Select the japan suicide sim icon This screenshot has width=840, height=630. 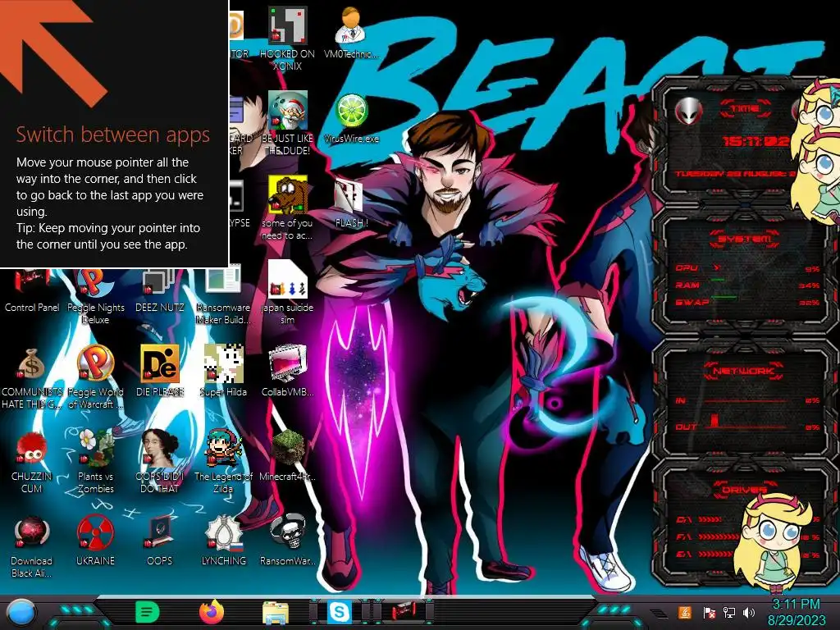coord(288,293)
